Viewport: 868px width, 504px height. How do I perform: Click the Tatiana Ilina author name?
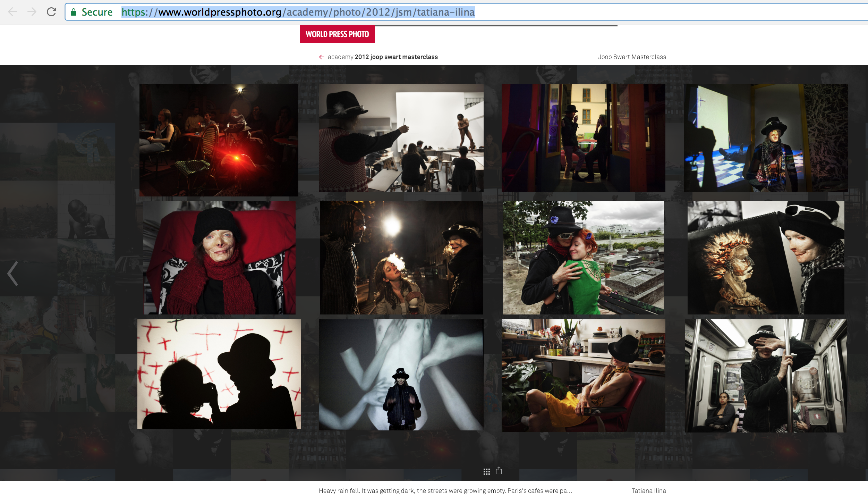[x=649, y=491]
